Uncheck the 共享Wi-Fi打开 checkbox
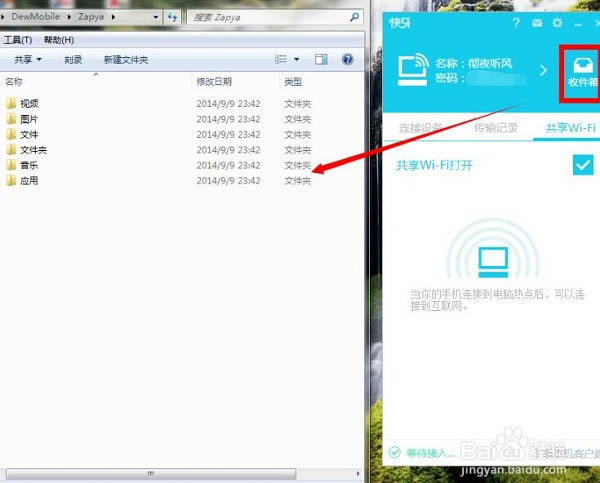The width and height of the screenshot is (600, 483). [583, 165]
